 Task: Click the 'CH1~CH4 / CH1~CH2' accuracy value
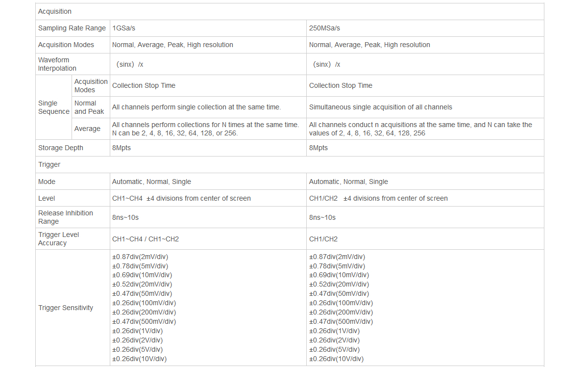(146, 239)
